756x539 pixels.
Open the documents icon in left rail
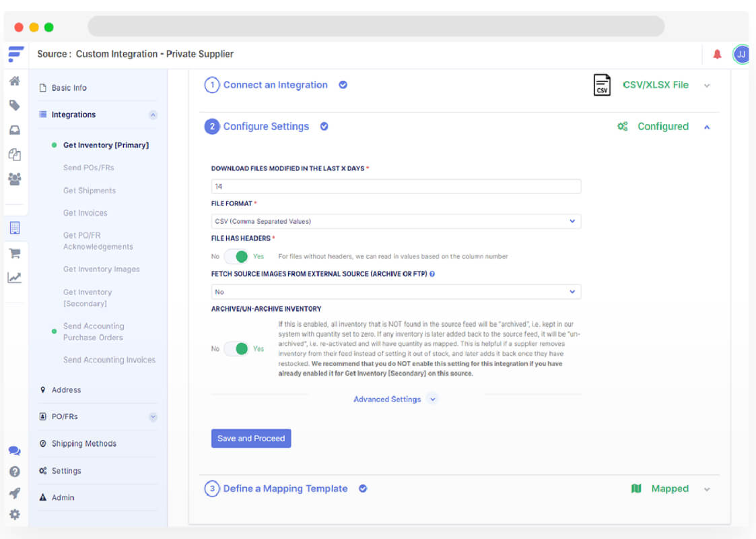click(15, 154)
